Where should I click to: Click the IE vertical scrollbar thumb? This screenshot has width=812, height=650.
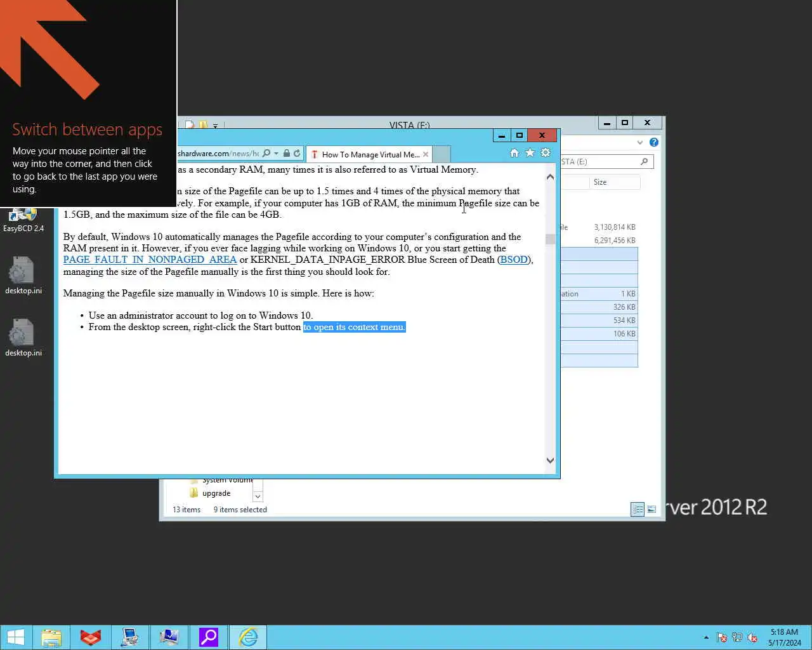point(550,239)
